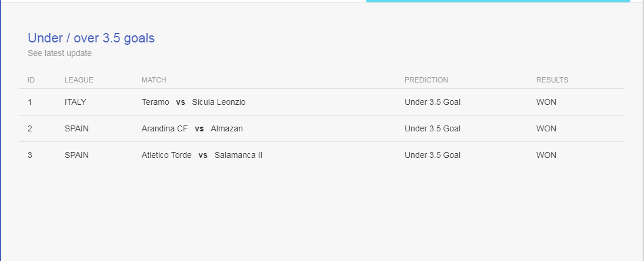Click the "Under / over 3.5 goals" heading
Screen dimensions: 644x261
pyautogui.click(x=91, y=38)
